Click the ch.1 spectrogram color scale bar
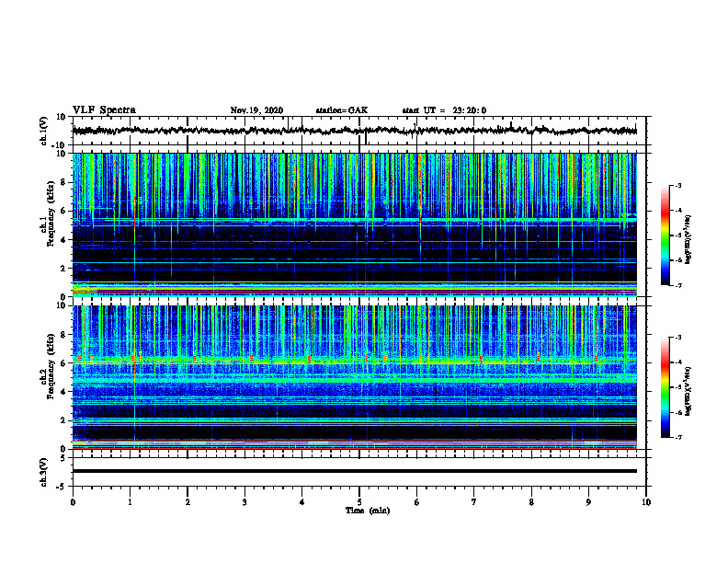 click(x=665, y=236)
